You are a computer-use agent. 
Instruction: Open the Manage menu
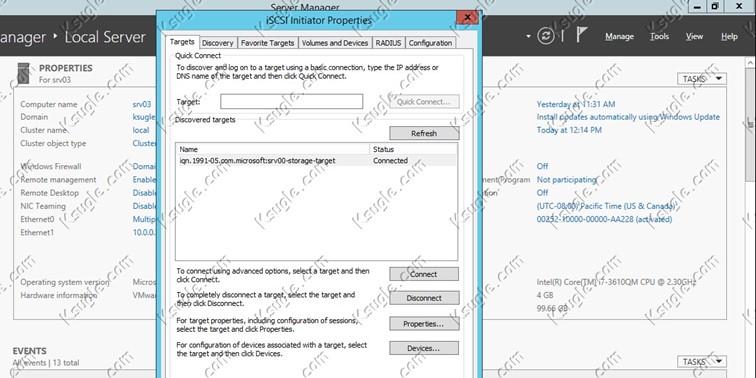point(620,37)
